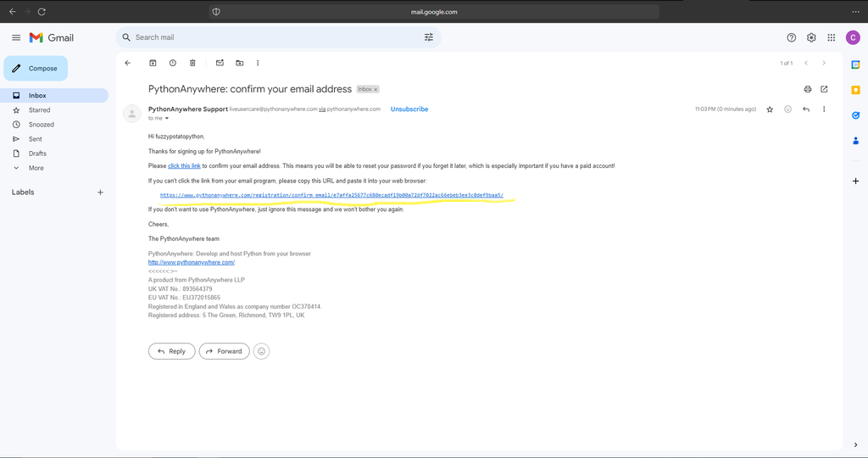Mark email as unread envelope icon
The width and height of the screenshot is (868, 458).
pos(220,63)
